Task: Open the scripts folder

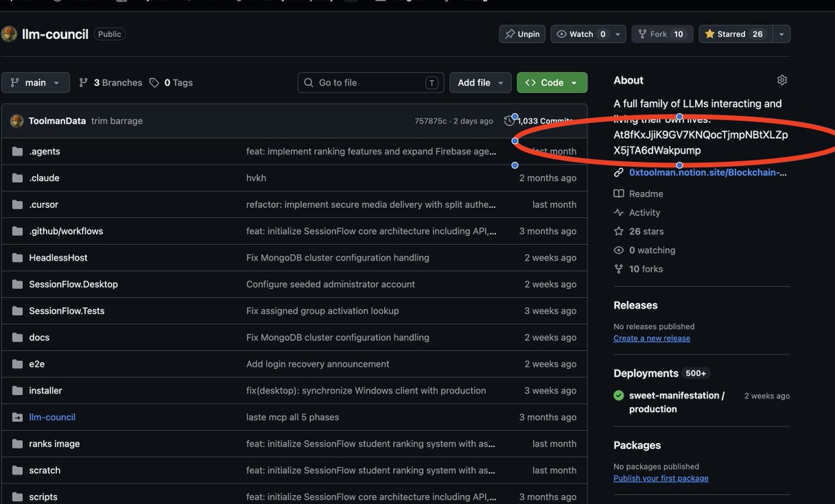Action: (43, 496)
